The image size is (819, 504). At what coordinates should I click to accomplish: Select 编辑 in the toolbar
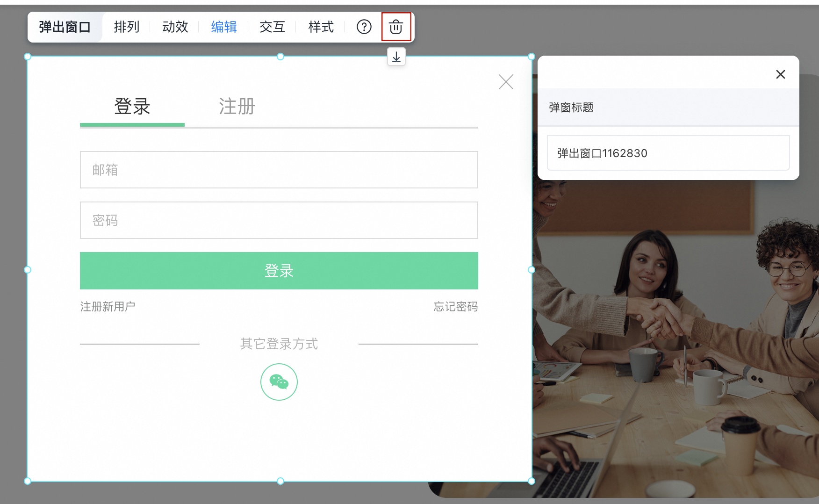pyautogui.click(x=223, y=27)
